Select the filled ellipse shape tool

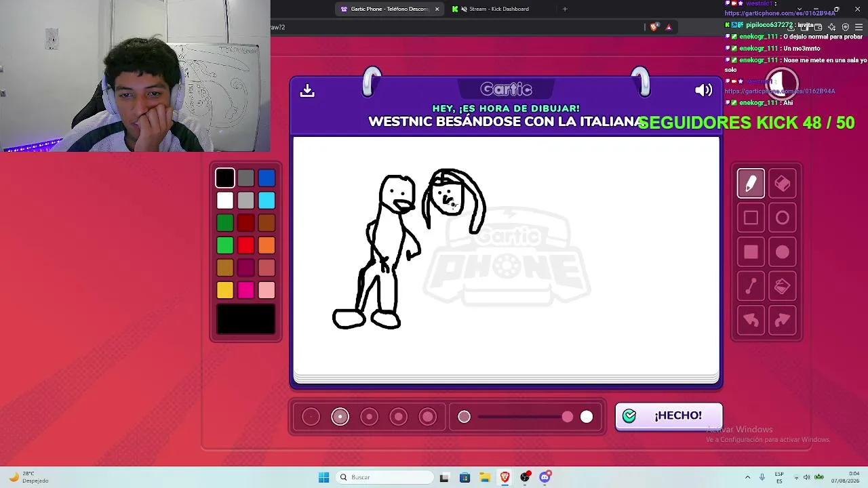pyautogui.click(x=782, y=252)
